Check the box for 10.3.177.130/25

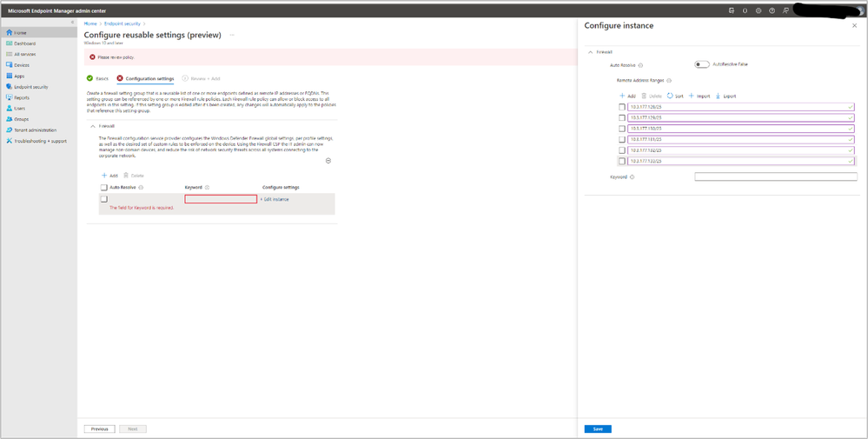coord(622,129)
